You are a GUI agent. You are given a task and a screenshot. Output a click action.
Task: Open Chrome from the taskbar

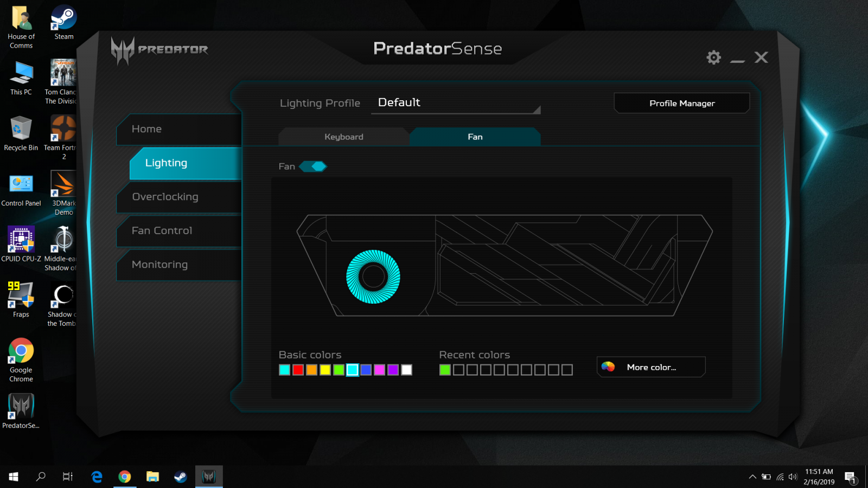click(x=125, y=477)
